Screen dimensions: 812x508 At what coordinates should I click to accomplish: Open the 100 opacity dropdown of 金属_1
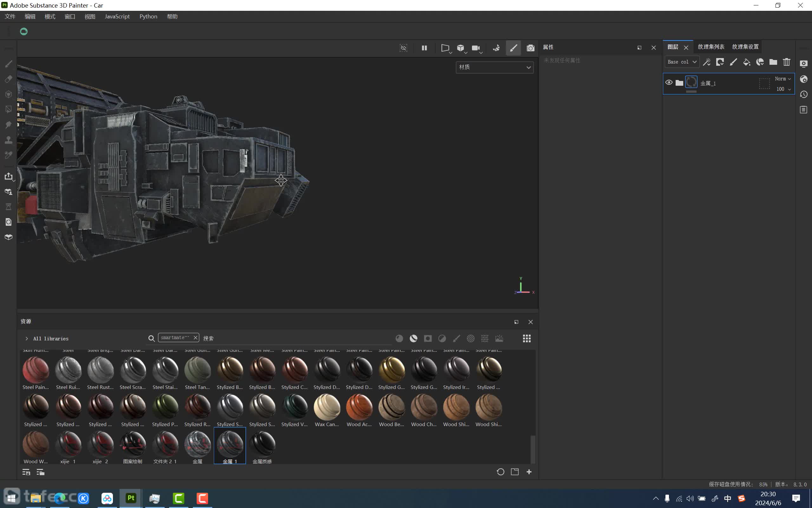(x=784, y=89)
